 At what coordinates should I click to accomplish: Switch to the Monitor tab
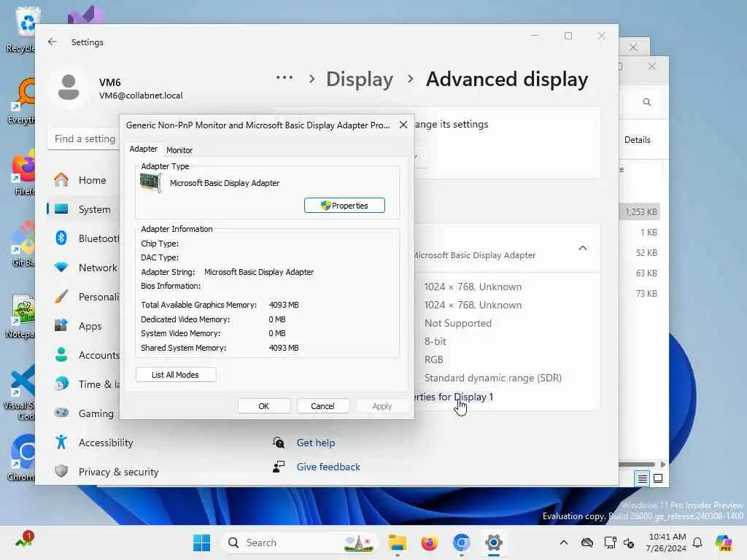[x=179, y=150]
